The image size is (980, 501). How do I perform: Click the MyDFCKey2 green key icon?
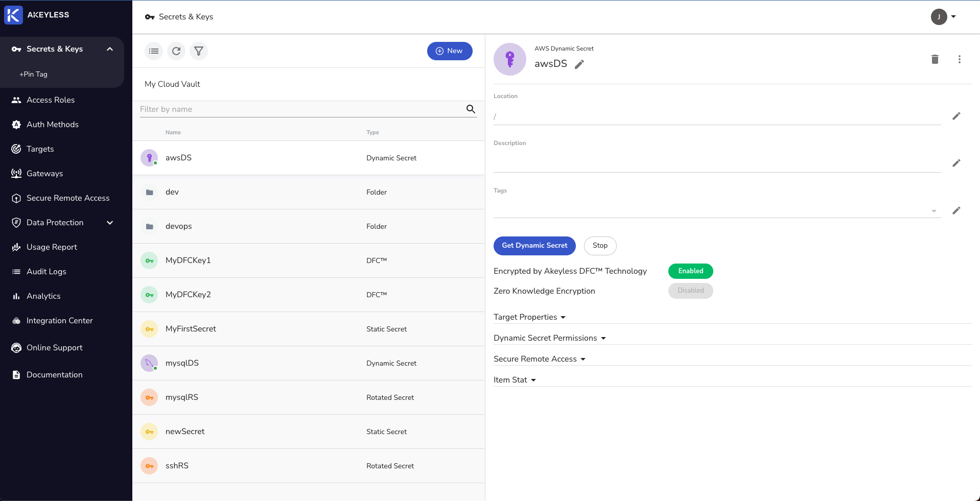point(149,295)
